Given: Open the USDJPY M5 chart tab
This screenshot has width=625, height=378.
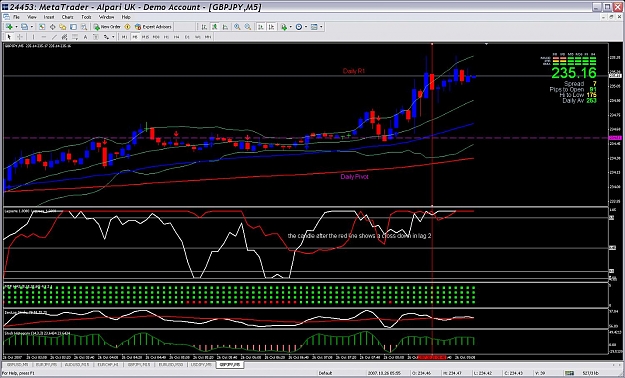Looking at the screenshot, I should point(201,364).
